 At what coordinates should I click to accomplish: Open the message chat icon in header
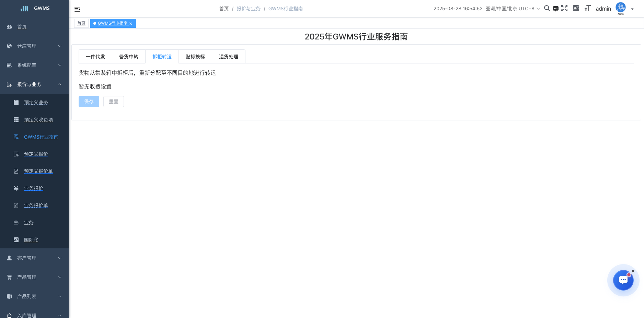click(556, 9)
